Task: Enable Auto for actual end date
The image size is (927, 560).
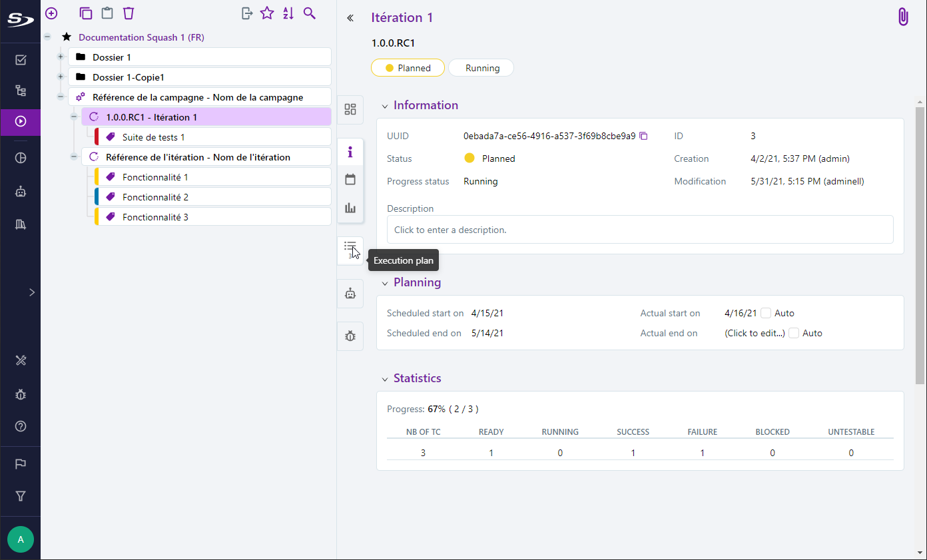Action: tap(794, 333)
